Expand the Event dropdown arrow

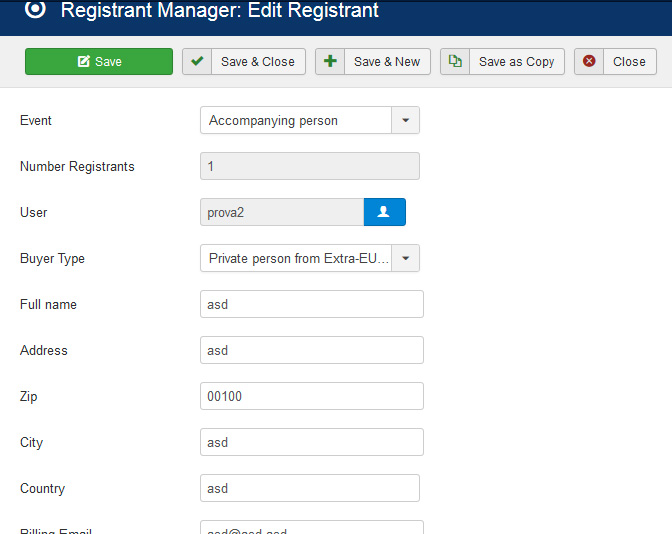click(x=405, y=120)
